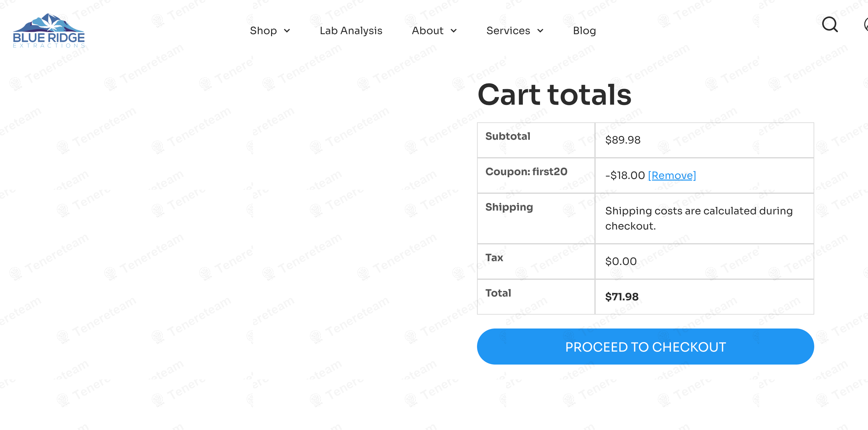Remove the first20 coupon
Viewport: 868px width, 430px height.
point(672,175)
